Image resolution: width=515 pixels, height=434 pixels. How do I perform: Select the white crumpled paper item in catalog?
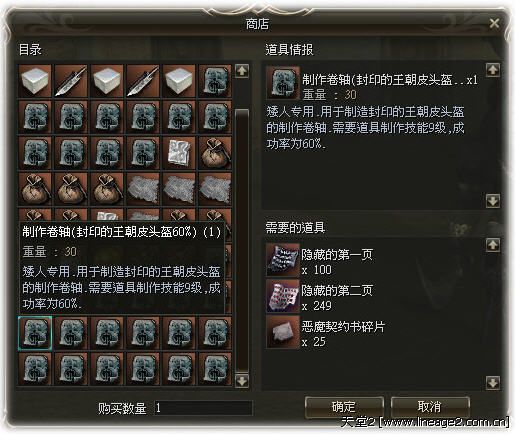(x=179, y=153)
